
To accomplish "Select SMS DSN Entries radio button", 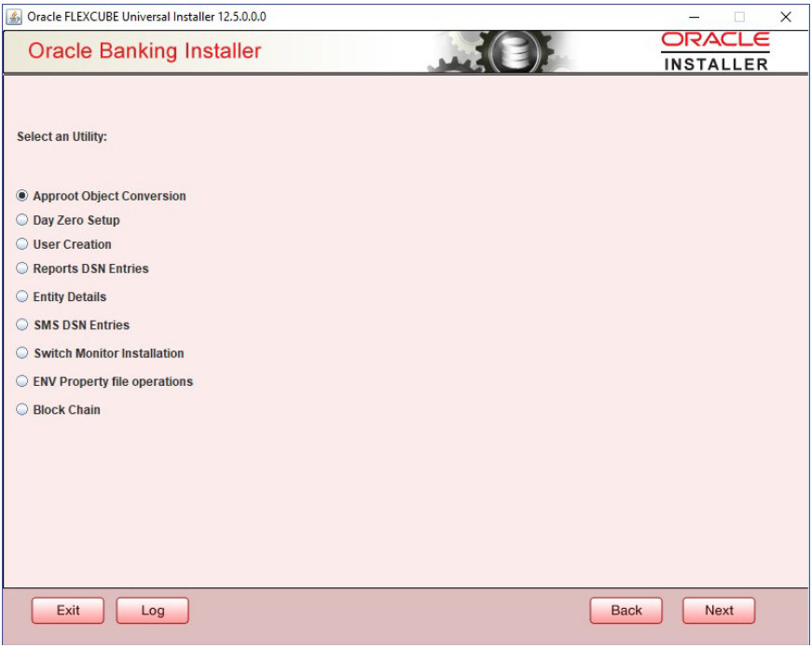I will pyautogui.click(x=21, y=324).
